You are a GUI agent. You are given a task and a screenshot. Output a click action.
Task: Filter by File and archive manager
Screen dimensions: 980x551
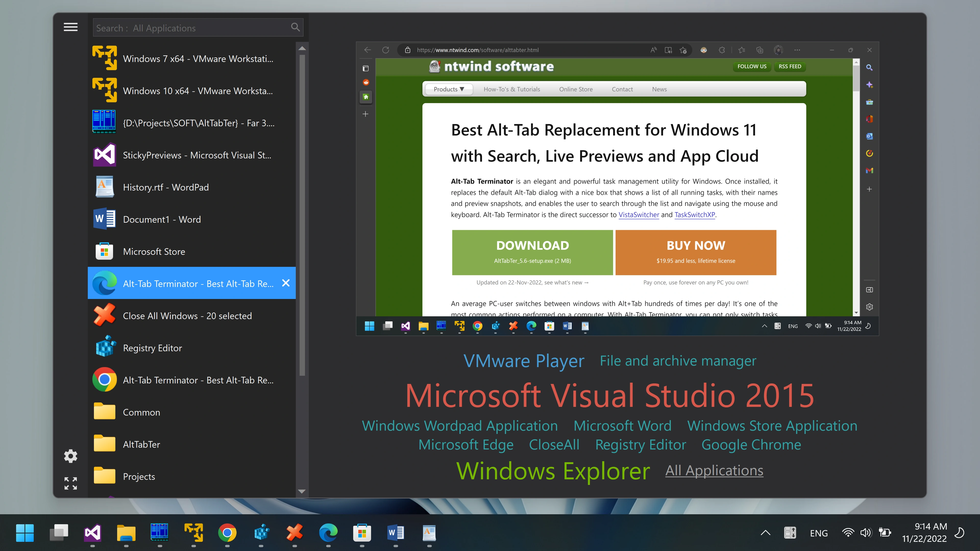[x=678, y=360]
